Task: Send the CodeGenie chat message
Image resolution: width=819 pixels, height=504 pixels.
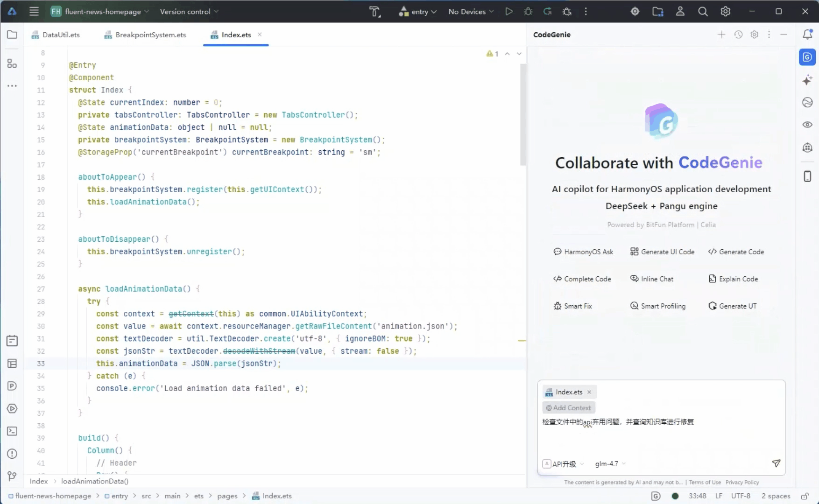Action: point(776,463)
